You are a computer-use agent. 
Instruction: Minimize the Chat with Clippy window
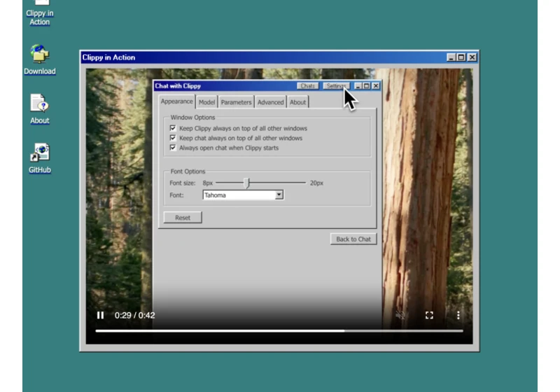click(358, 86)
